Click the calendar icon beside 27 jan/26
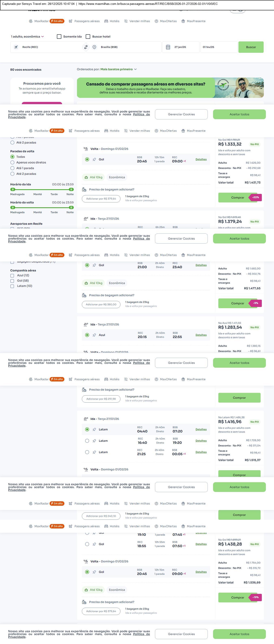The width and height of the screenshot is (274, 644). (x=168, y=47)
